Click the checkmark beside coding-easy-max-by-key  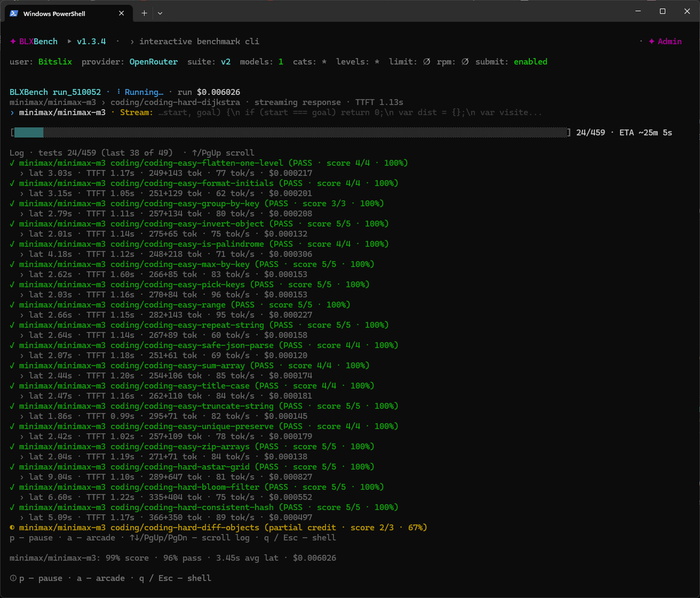[12, 264]
